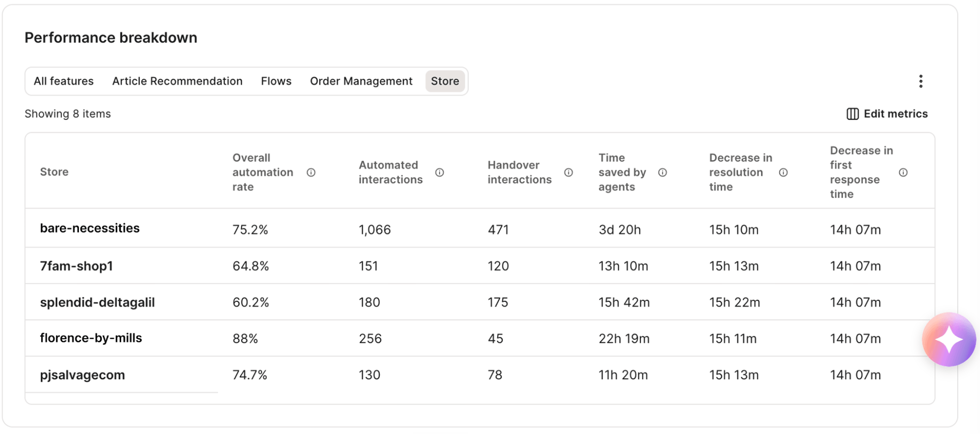
Task: Click the 15h 11m resolution time cell
Action: click(733, 338)
